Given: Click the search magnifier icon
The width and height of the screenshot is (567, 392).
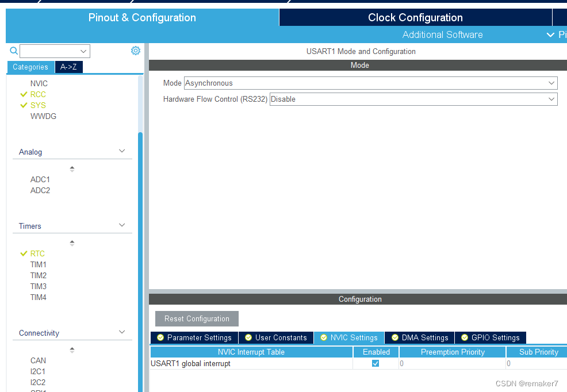Looking at the screenshot, I should click(14, 51).
